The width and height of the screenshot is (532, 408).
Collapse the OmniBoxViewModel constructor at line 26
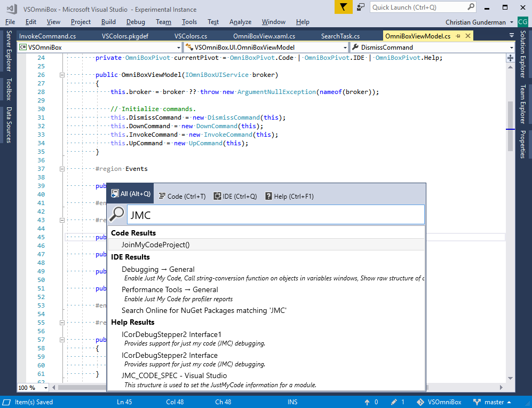click(62, 75)
